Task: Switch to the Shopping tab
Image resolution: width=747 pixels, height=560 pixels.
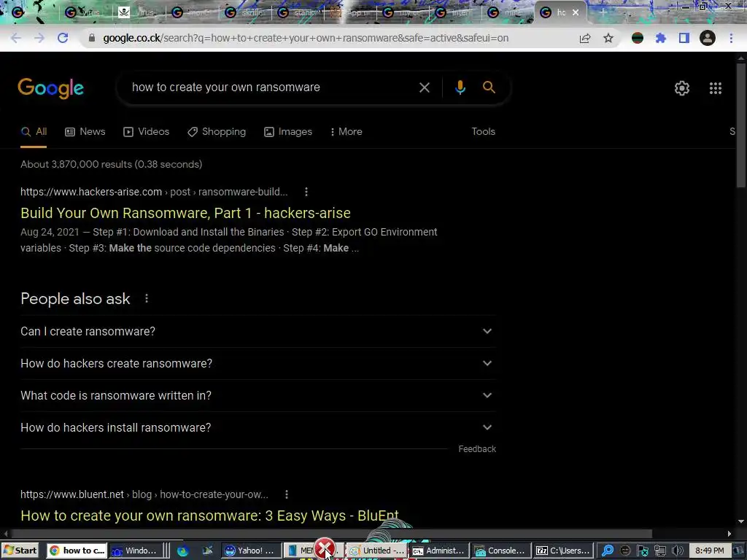Action: tap(217, 132)
